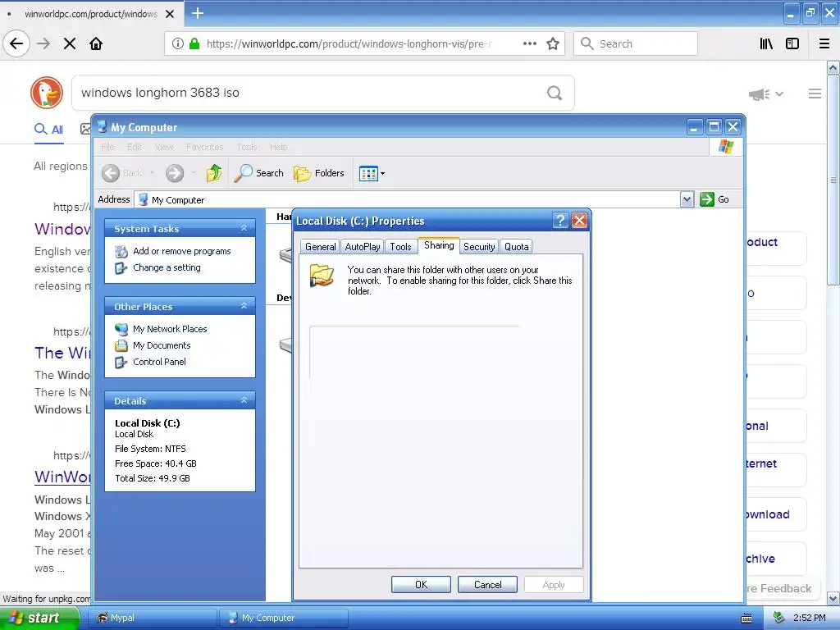840x630 pixels.
Task: Toggle the browser sidebar icon
Action: pos(792,43)
